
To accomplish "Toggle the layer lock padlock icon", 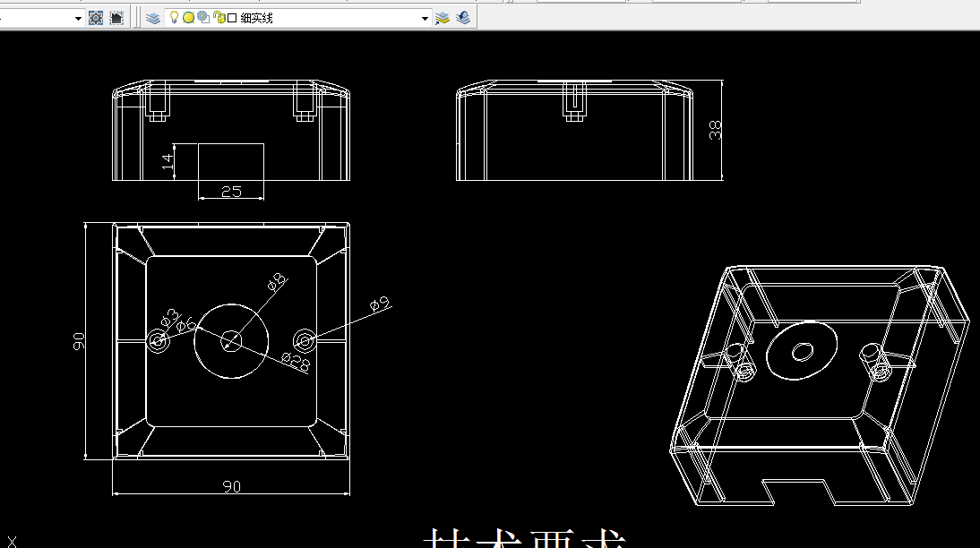I will pyautogui.click(x=218, y=18).
